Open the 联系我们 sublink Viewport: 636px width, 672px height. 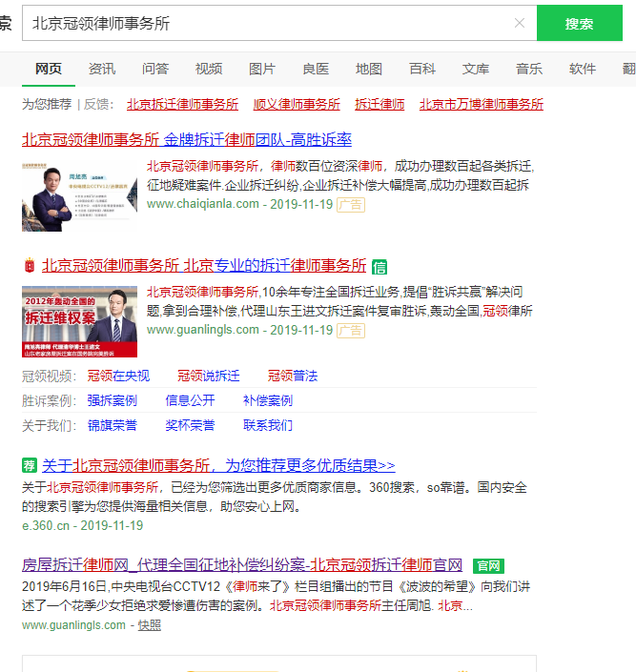click(268, 425)
